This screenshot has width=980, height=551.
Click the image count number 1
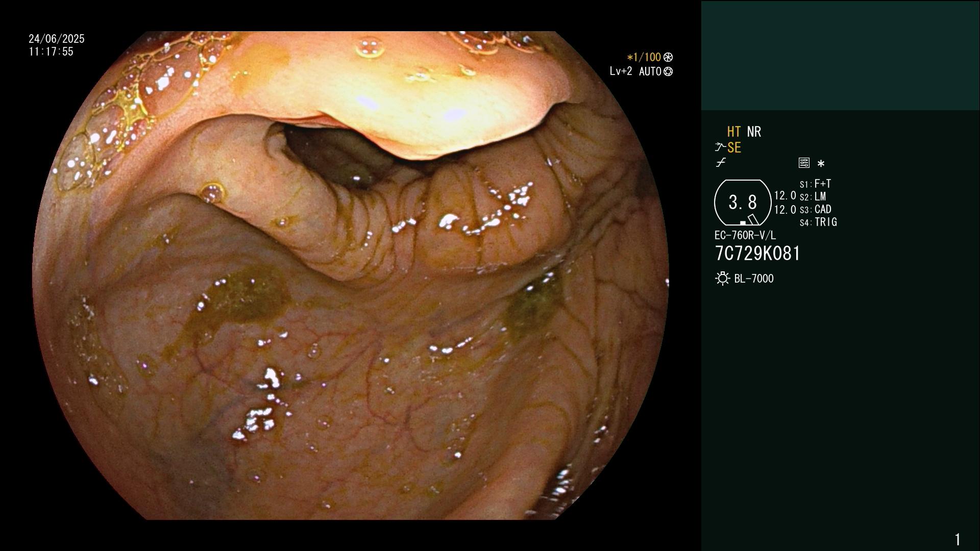click(958, 539)
